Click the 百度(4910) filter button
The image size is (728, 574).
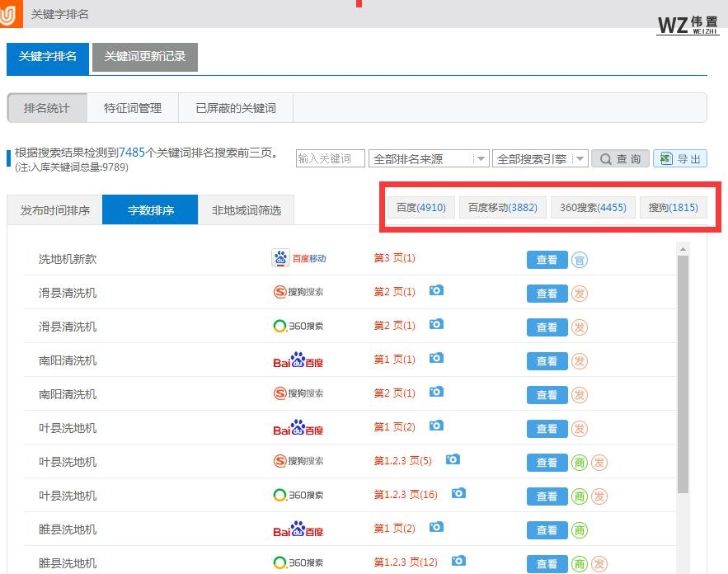click(420, 207)
